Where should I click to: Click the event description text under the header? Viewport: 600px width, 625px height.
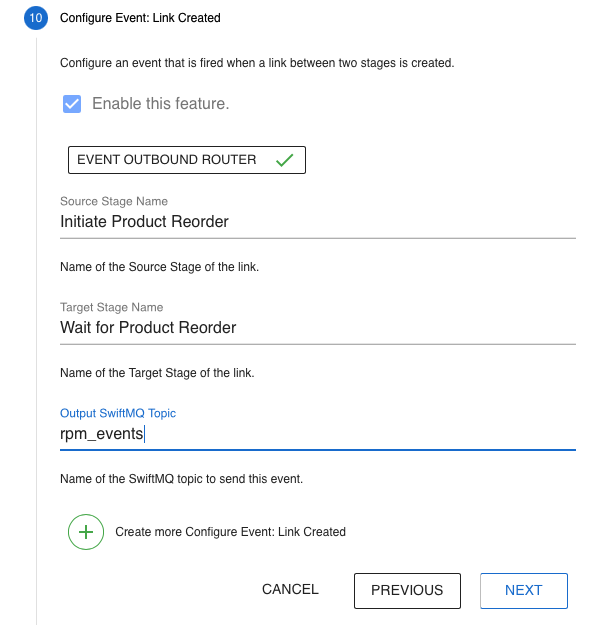click(257, 63)
